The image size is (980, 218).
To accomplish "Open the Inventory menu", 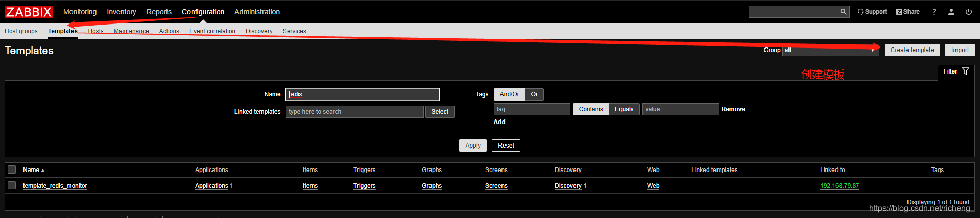I will point(122,12).
